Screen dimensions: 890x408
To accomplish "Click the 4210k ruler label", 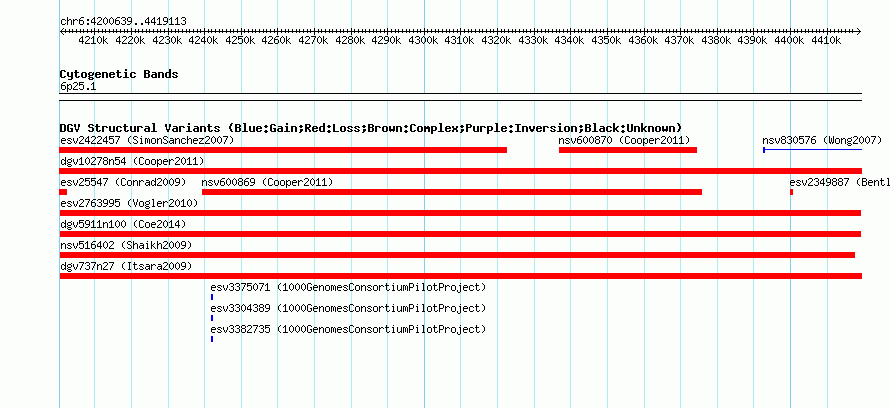I will (94, 41).
